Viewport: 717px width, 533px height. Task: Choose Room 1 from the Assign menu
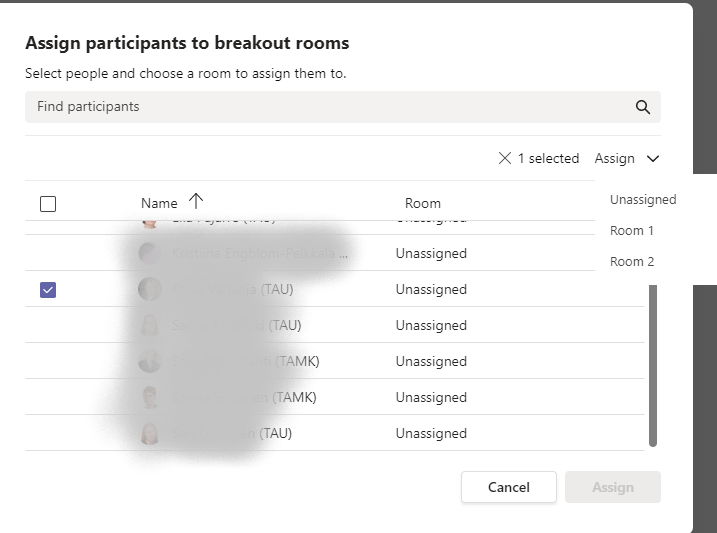pos(632,231)
